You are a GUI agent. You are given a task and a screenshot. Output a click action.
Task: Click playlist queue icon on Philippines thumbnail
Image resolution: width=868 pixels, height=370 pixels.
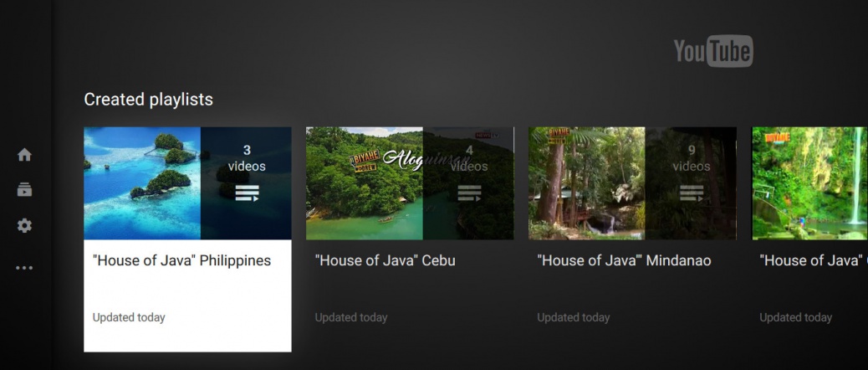point(247,193)
